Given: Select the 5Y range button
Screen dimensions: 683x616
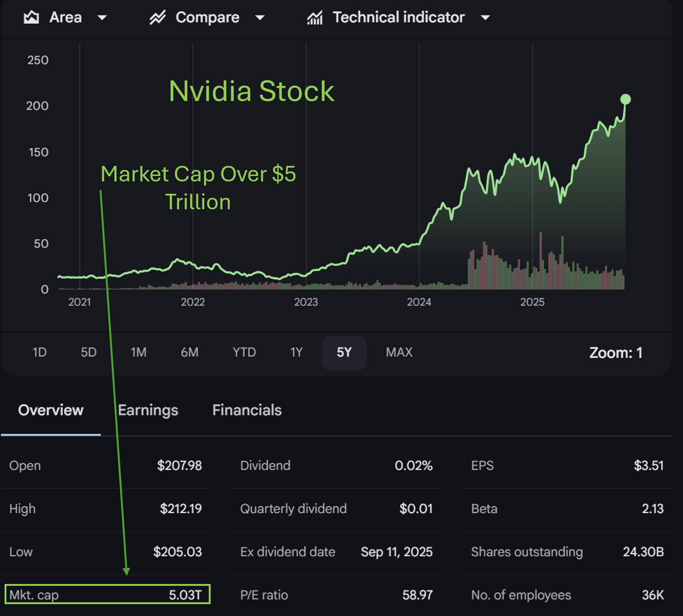Looking at the screenshot, I should click(x=344, y=353).
